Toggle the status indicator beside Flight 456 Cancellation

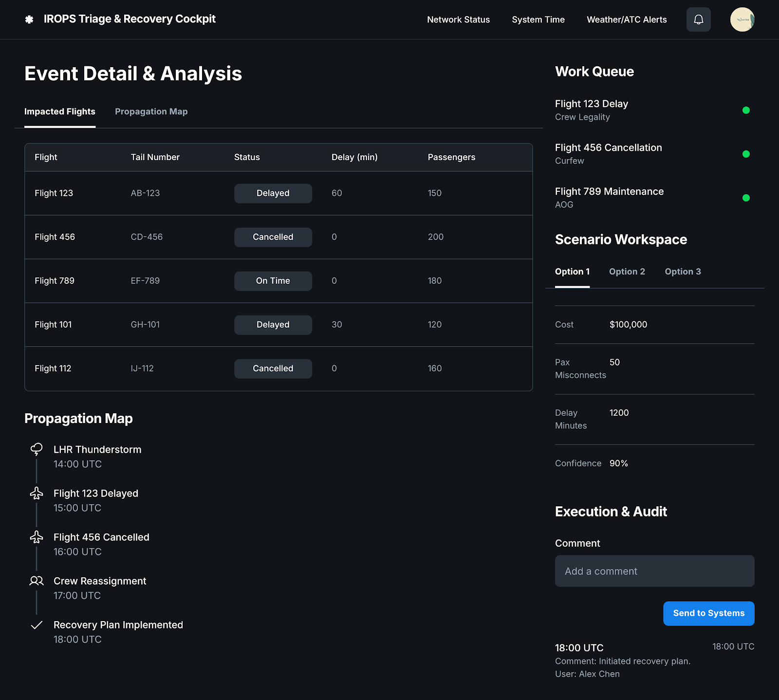point(746,154)
